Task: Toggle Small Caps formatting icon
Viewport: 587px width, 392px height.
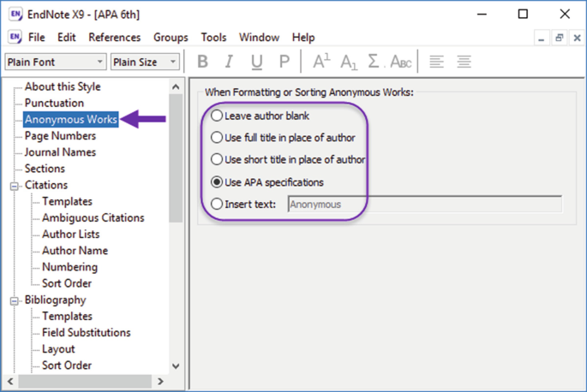Action: (x=400, y=62)
